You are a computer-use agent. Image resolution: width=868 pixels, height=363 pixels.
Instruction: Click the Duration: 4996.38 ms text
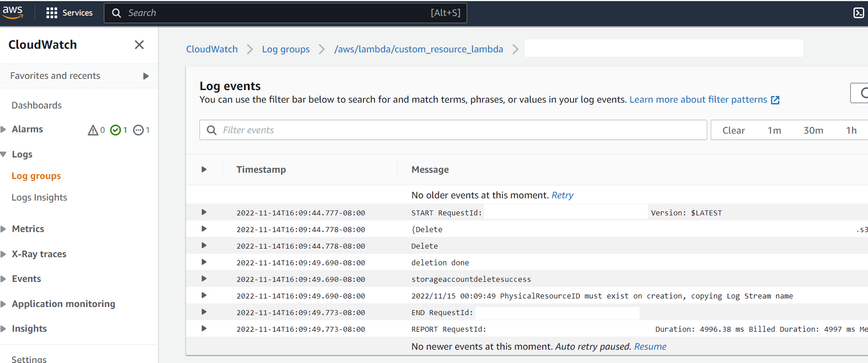coord(700,329)
